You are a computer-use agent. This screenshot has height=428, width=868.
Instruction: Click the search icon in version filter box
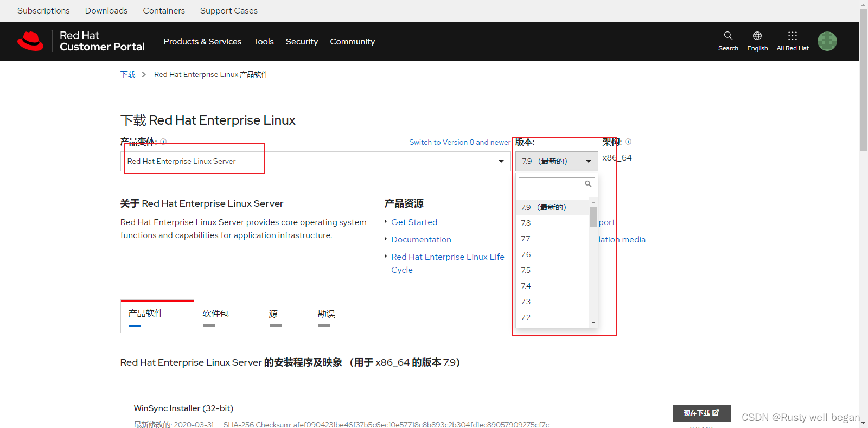[588, 184]
